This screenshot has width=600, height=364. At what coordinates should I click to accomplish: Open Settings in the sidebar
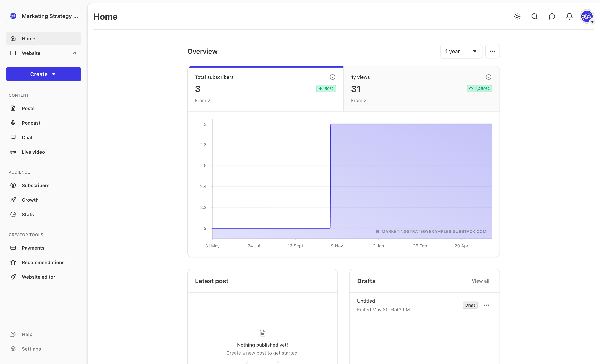coord(44,349)
